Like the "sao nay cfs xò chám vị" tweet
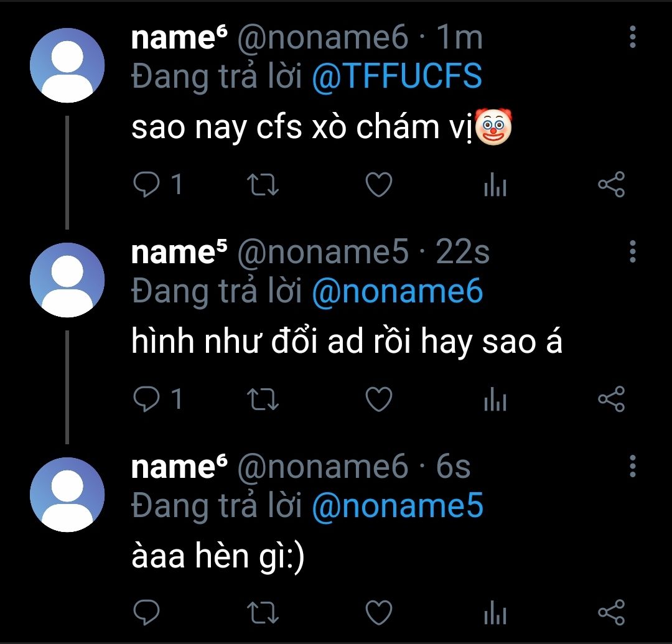The width and height of the screenshot is (672, 644). [378, 185]
